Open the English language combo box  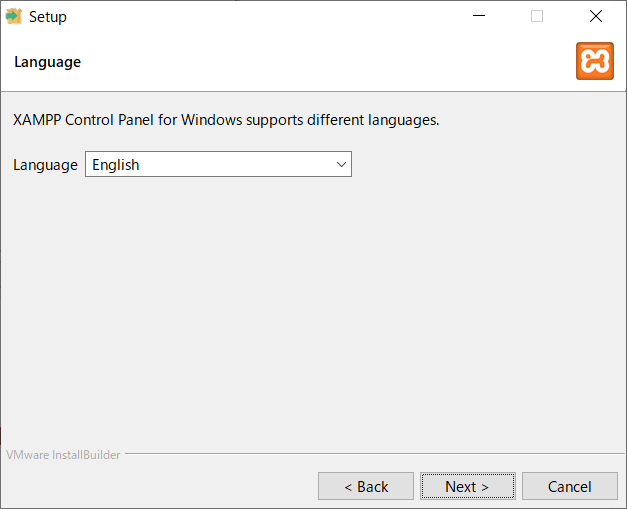[218, 164]
